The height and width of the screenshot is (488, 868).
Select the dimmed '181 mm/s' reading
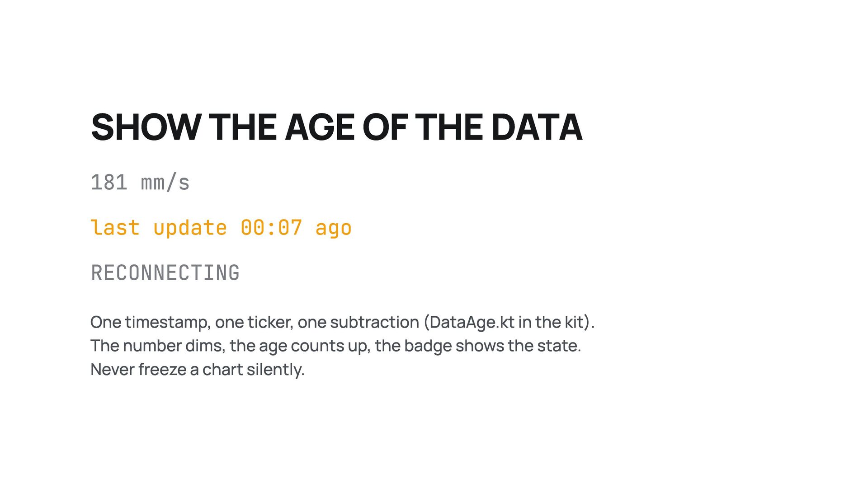coord(140,183)
